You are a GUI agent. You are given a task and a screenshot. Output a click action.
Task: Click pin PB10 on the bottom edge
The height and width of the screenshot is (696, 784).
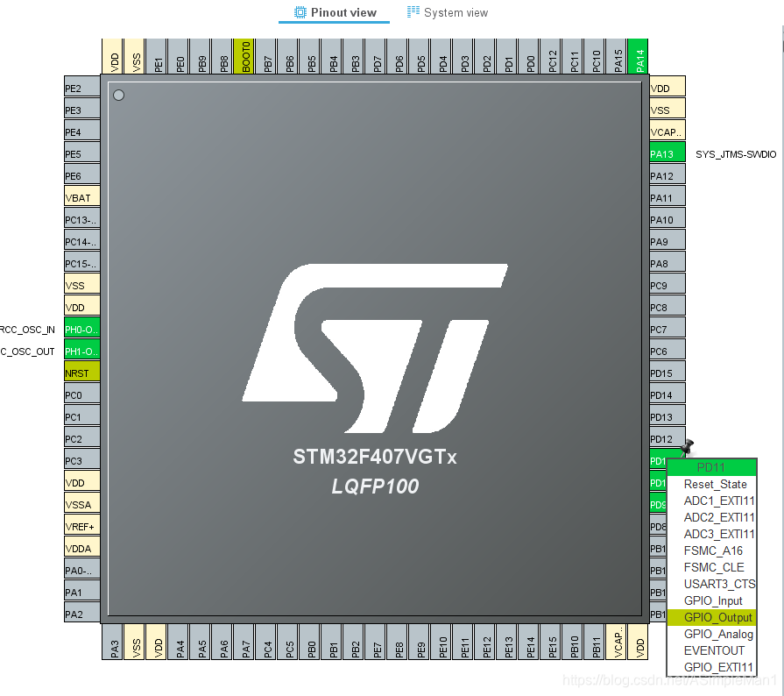point(572,642)
